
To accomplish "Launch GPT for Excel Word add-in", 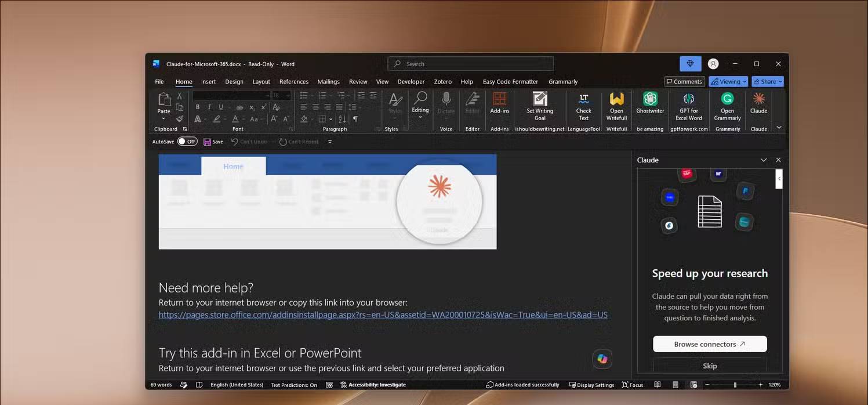I will pyautogui.click(x=689, y=106).
